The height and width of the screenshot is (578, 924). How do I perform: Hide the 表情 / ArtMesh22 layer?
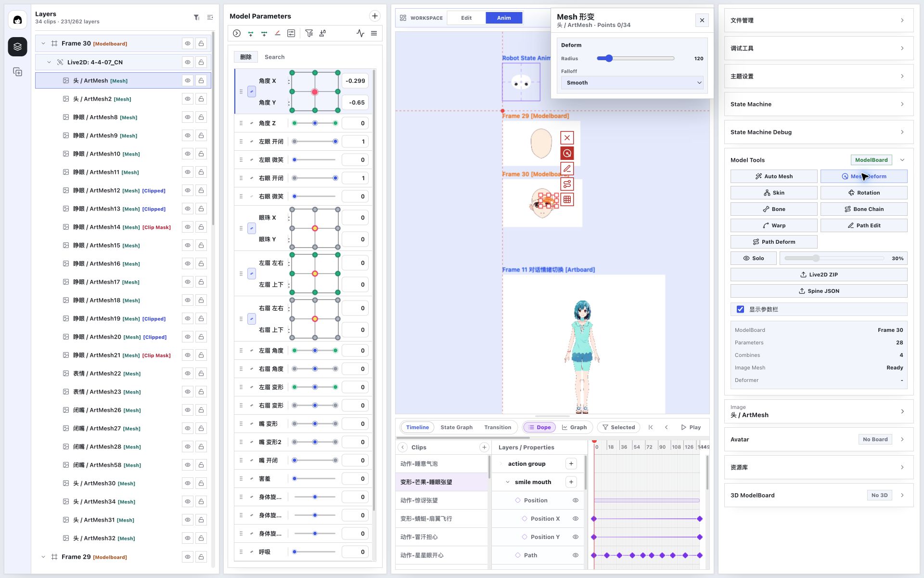pos(188,373)
